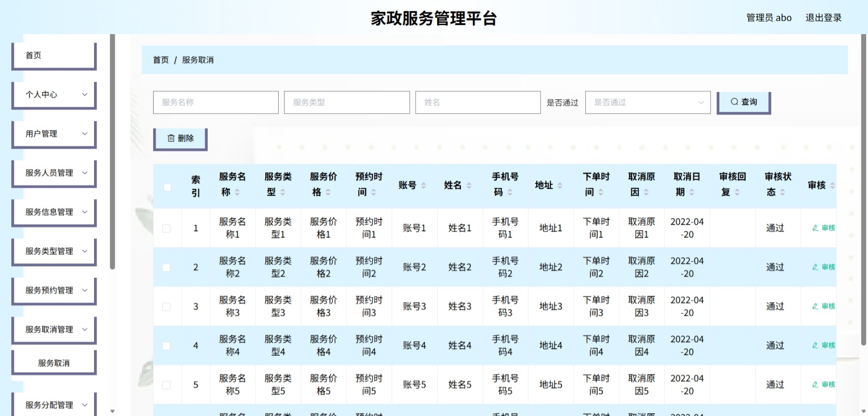Screen dimensions: 868x416
Task: Sort by 下单时间 column arrows
Action: (601, 192)
